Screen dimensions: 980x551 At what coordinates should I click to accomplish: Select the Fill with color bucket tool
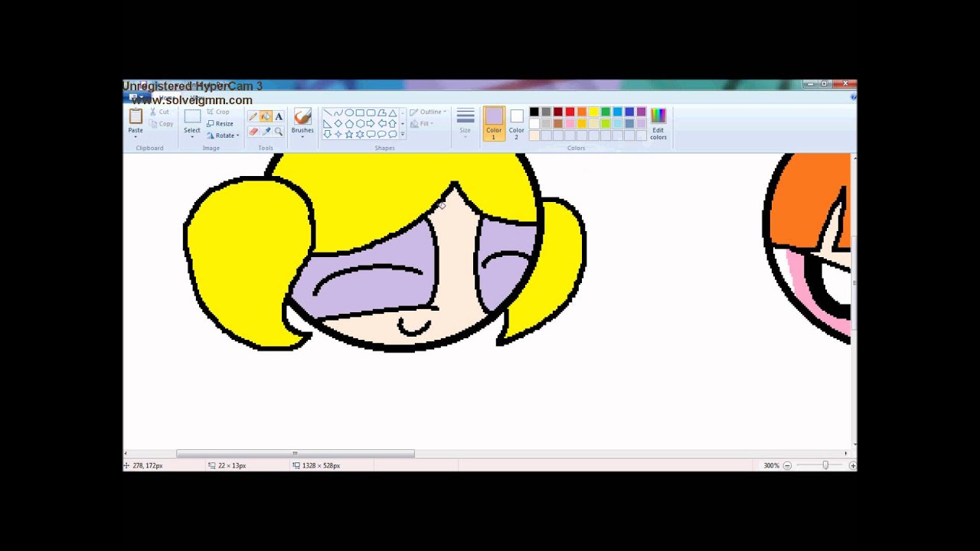(x=266, y=117)
